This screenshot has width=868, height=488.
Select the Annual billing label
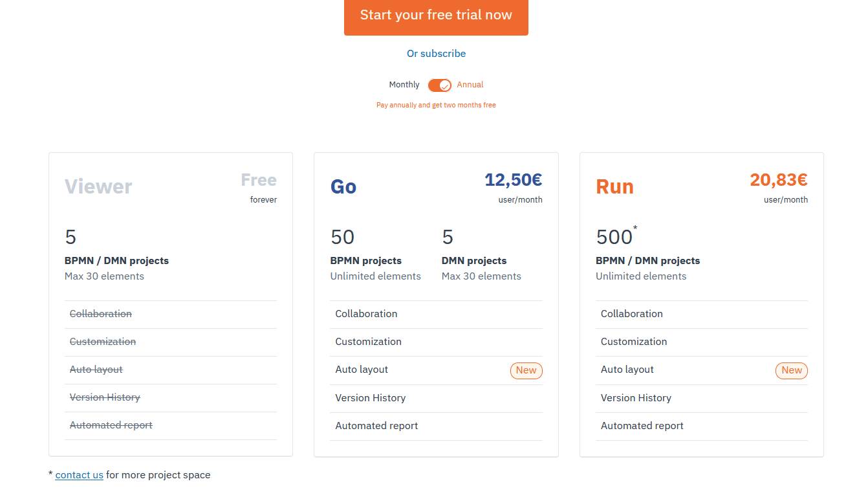click(x=470, y=85)
